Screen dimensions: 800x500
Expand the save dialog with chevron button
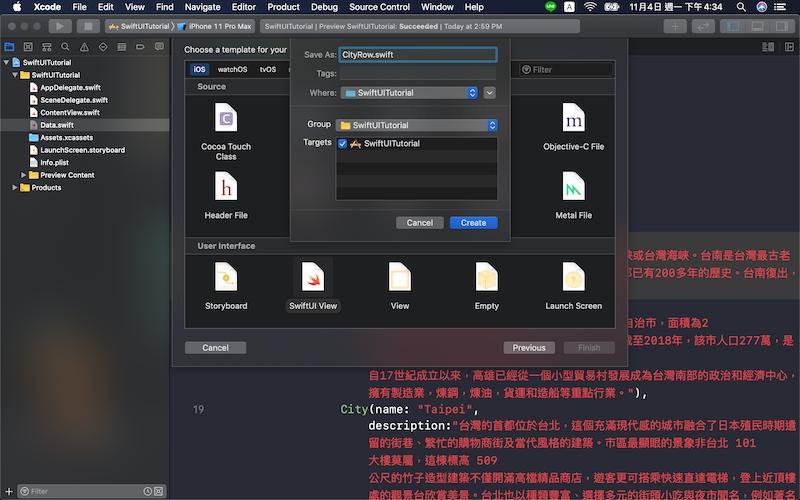[x=490, y=93]
